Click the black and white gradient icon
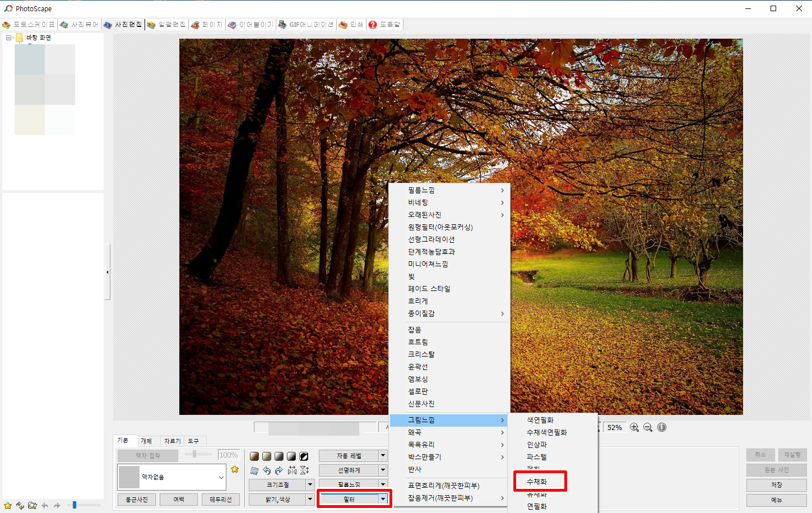Screen dimensions: 812x513 pyautogui.click(x=291, y=456)
